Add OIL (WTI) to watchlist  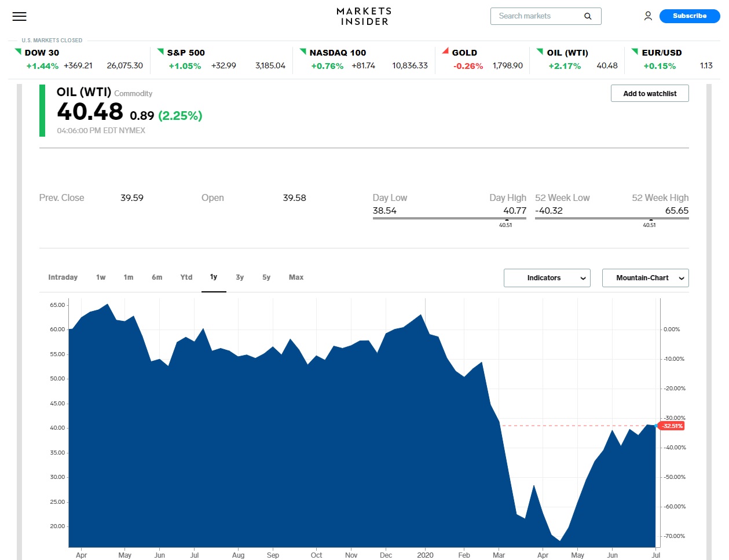(x=650, y=93)
